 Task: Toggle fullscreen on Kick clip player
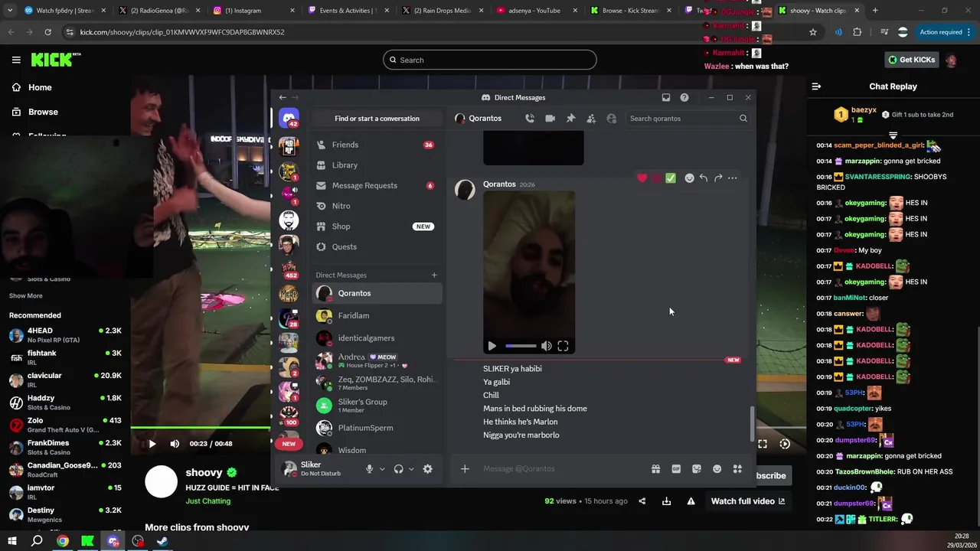(x=763, y=444)
